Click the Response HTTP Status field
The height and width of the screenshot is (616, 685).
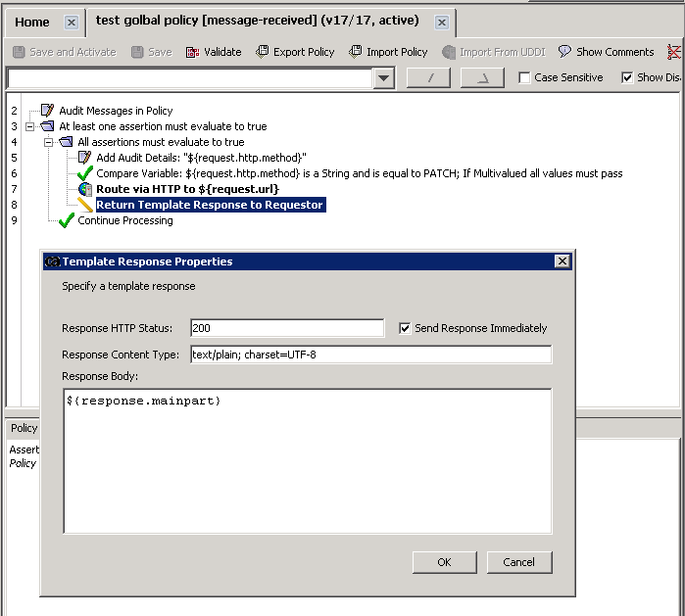pos(286,328)
